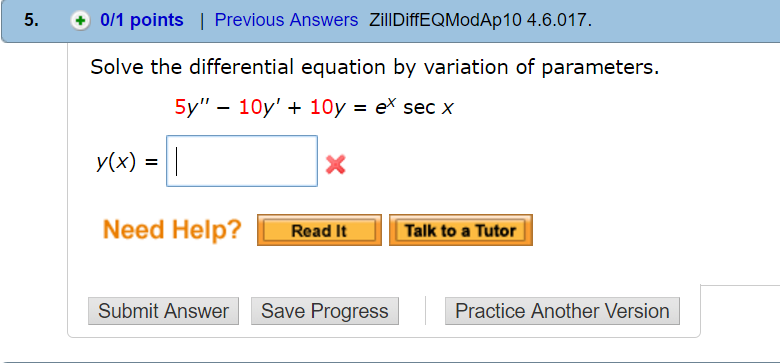Image resolution: width=780 pixels, height=363 pixels.
Task: Click the 0/1 points score text
Action: 142,20
